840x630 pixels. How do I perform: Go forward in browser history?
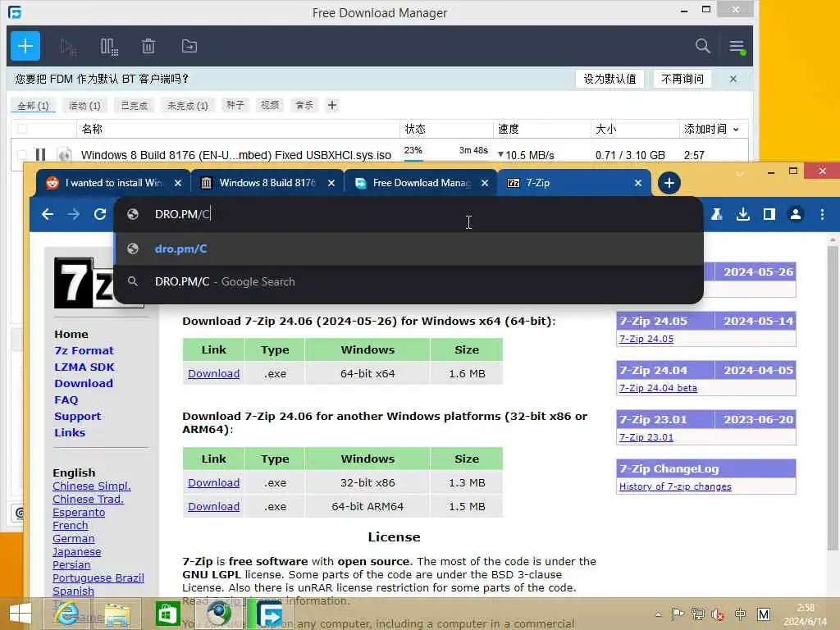tap(73, 214)
